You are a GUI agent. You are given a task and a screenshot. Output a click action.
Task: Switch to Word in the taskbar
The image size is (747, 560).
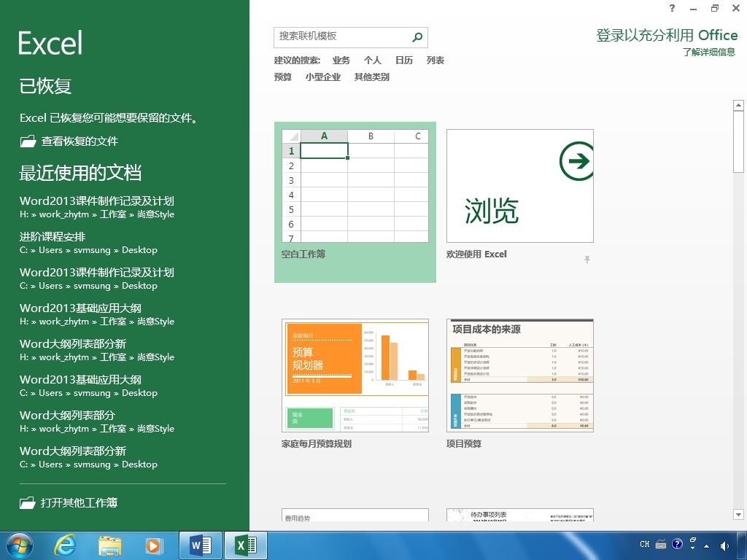point(201,545)
